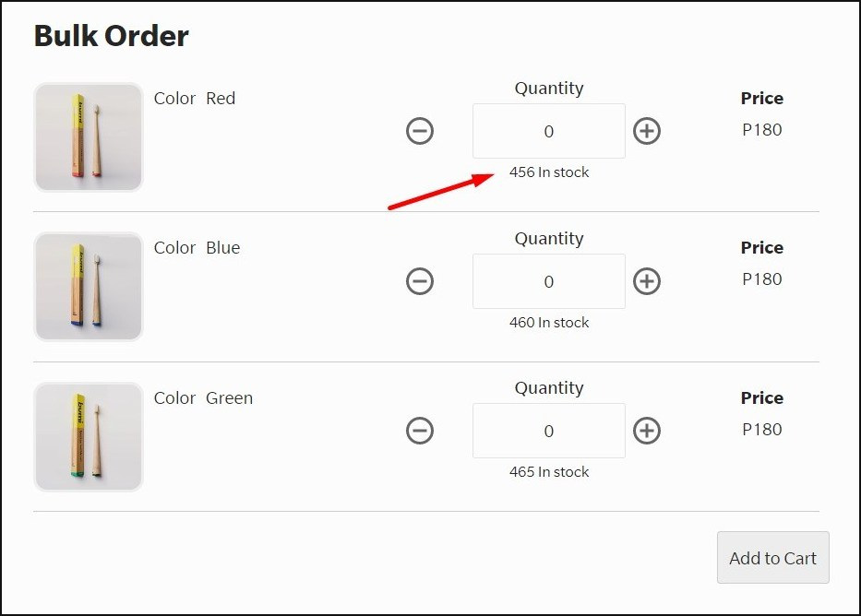Increase quantity for Green toothbrush

pyautogui.click(x=647, y=431)
